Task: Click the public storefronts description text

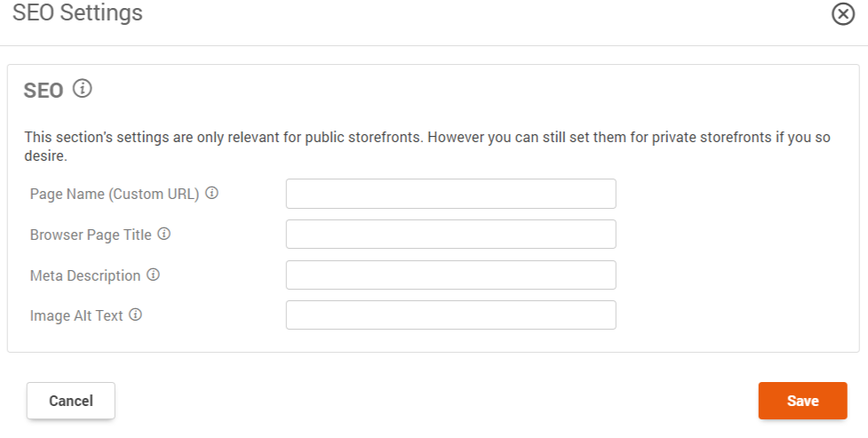Action: coord(426,147)
